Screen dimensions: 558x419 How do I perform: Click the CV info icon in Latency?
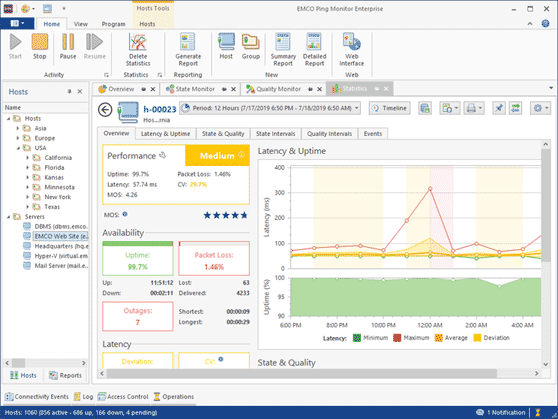(221, 359)
